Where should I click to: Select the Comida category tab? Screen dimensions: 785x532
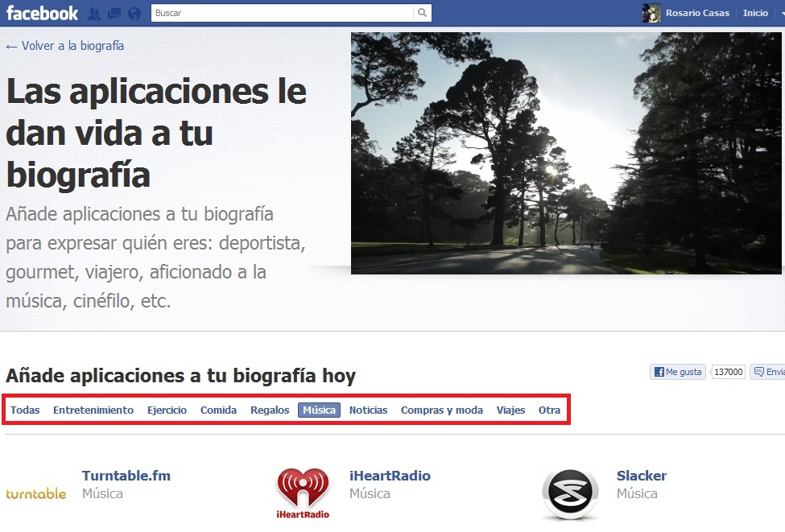[218, 410]
